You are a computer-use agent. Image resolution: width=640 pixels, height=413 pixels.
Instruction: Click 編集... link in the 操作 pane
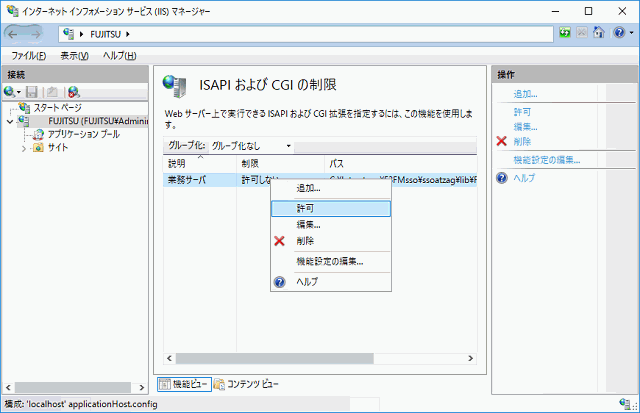pos(525,127)
